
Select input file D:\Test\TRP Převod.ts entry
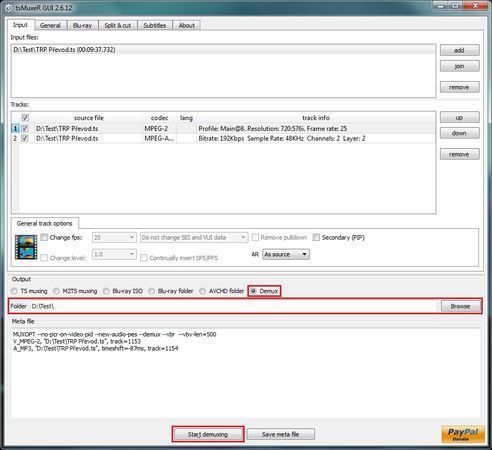click(x=223, y=50)
